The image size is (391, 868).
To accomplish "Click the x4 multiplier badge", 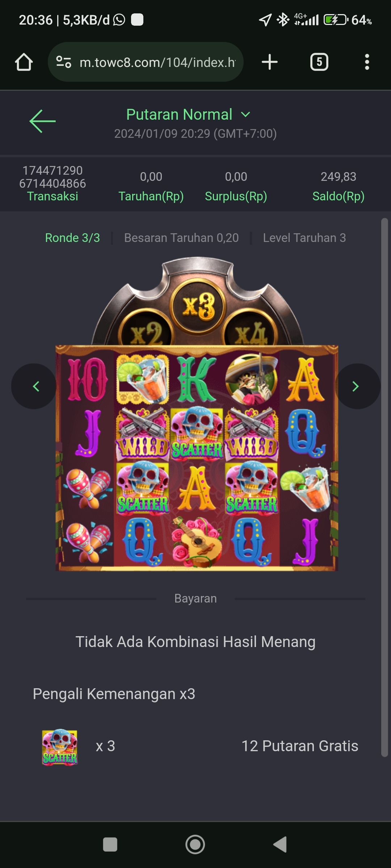I will coord(251,332).
